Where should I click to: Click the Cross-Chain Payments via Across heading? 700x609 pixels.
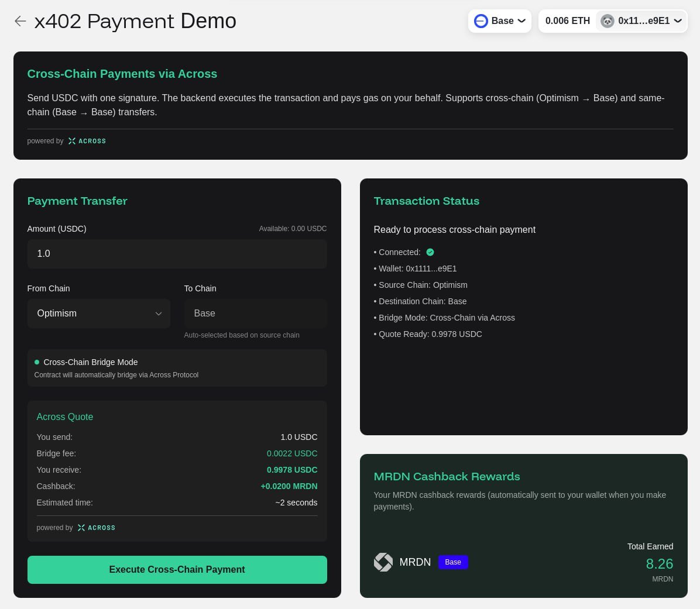122,74
